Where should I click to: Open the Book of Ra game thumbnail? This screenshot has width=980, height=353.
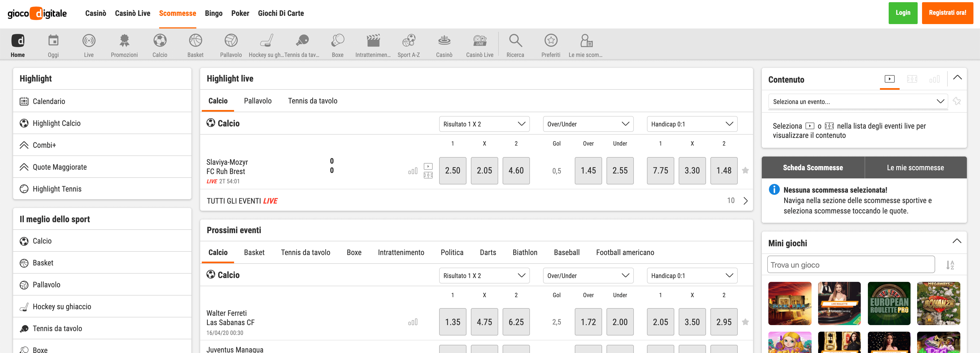point(790,303)
